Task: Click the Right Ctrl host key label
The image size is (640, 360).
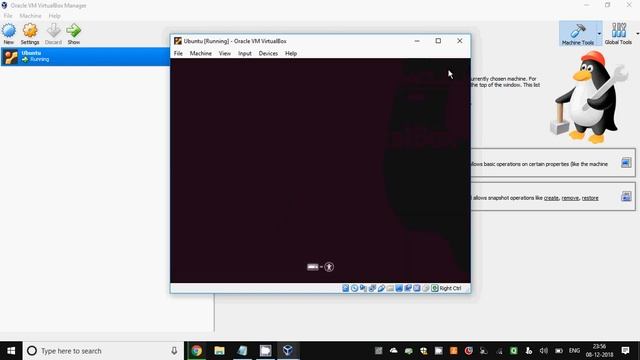Action: tap(450, 288)
